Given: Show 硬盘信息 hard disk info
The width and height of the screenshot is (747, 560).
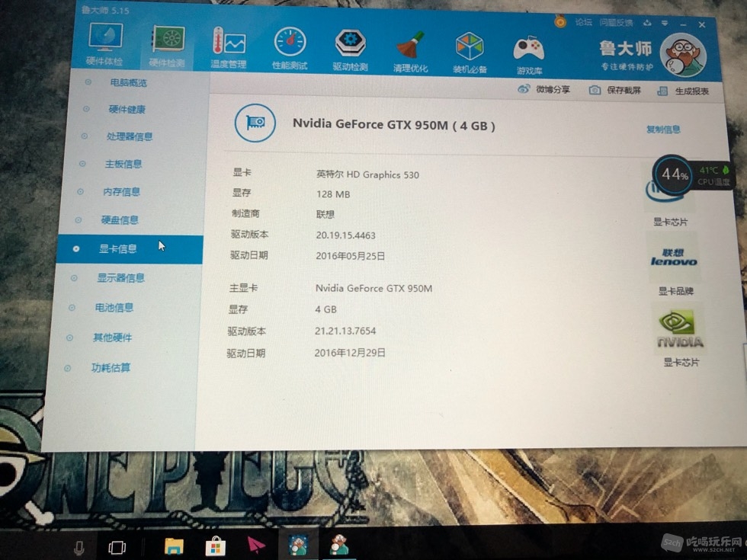Looking at the screenshot, I should coord(120,220).
